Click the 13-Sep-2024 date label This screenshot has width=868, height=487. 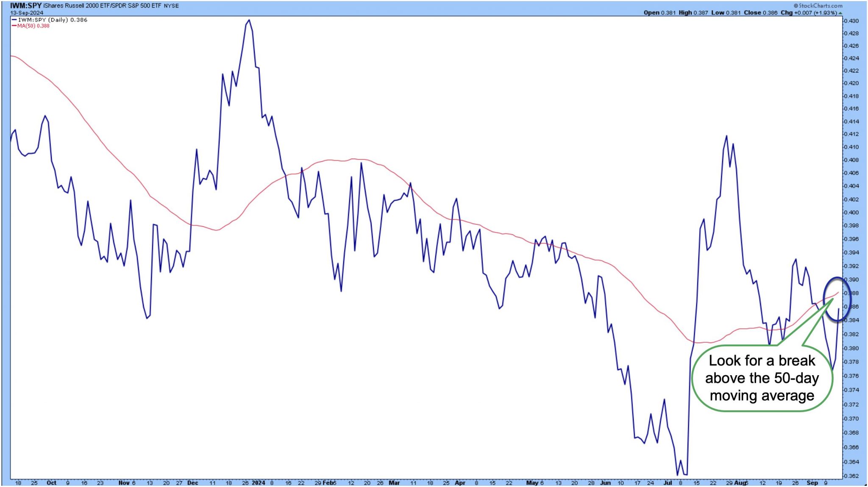coord(27,13)
